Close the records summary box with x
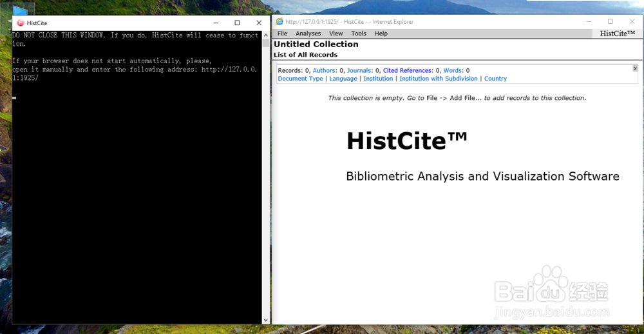Image resolution: width=644 pixels, height=334 pixels. [x=635, y=68]
